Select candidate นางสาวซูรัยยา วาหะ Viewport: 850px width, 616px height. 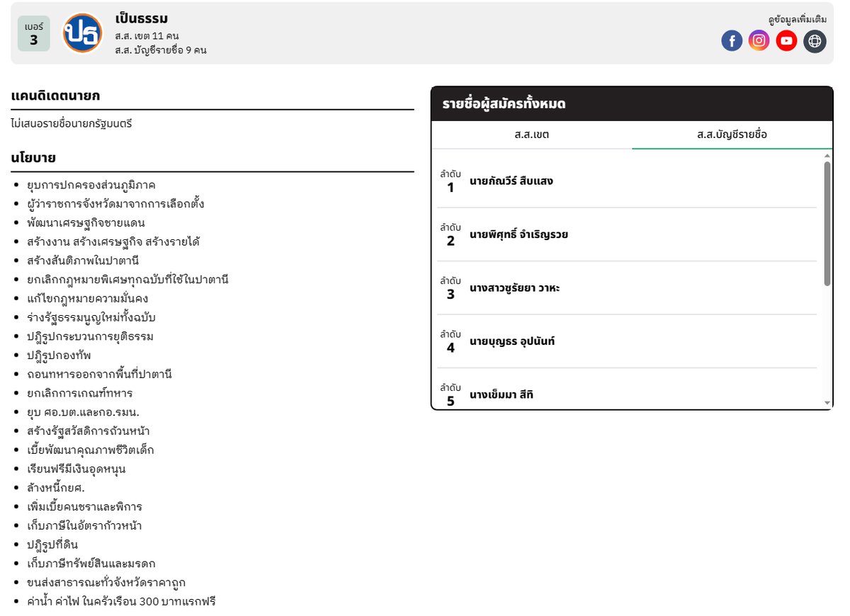[626, 288]
